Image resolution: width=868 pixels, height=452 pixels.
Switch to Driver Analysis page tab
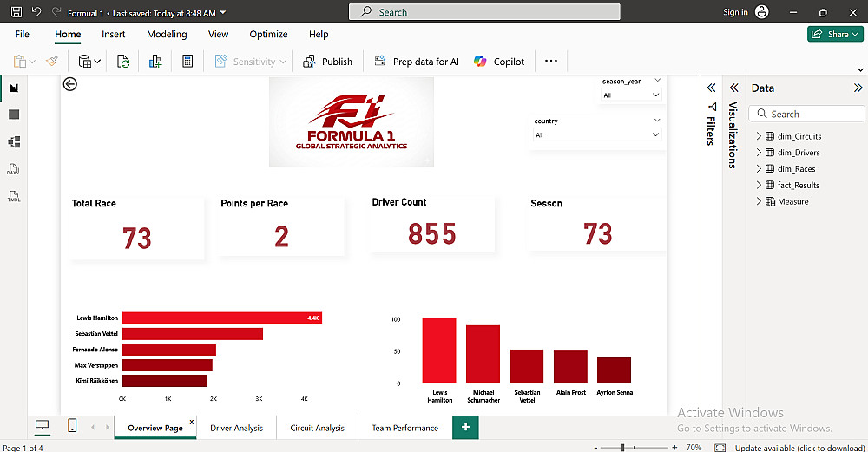tap(236, 428)
